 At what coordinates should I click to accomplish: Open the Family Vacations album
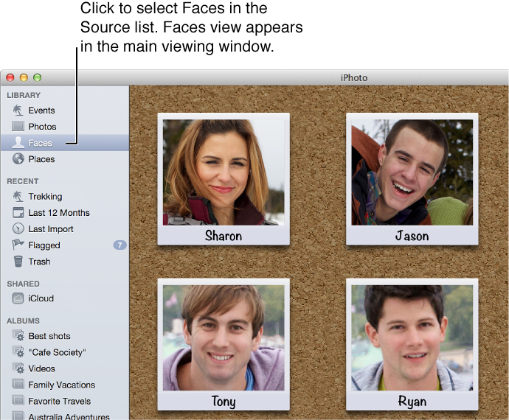(x=61, y=385)
